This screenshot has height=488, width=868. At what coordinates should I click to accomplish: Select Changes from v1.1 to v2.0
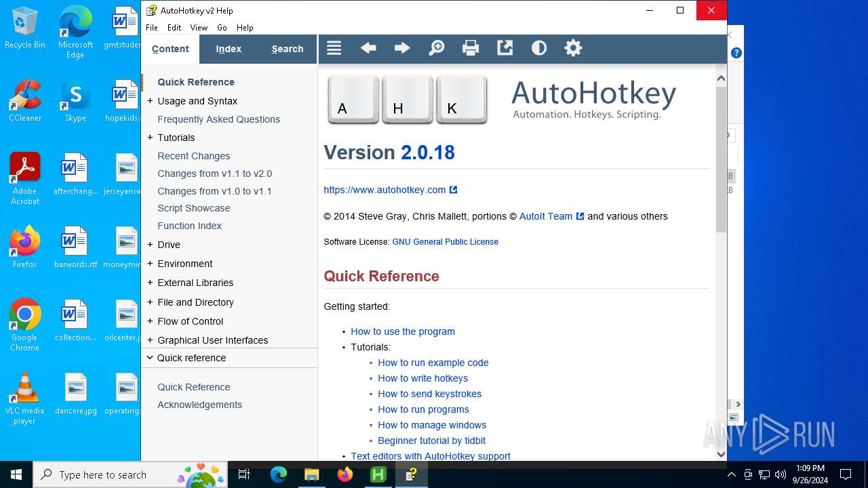(214, 174)
